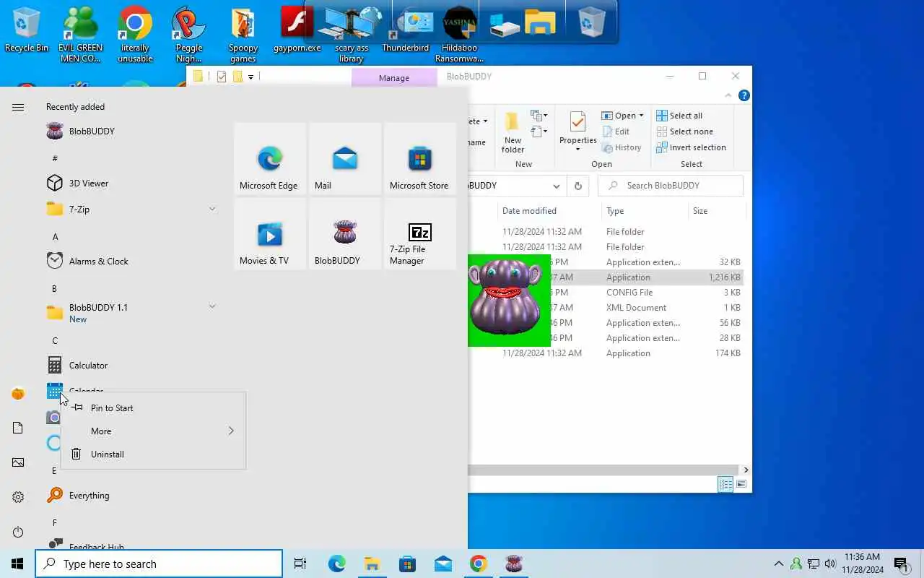Click the Windows Start button
924x578 pixels.
[x=17, y=564]
